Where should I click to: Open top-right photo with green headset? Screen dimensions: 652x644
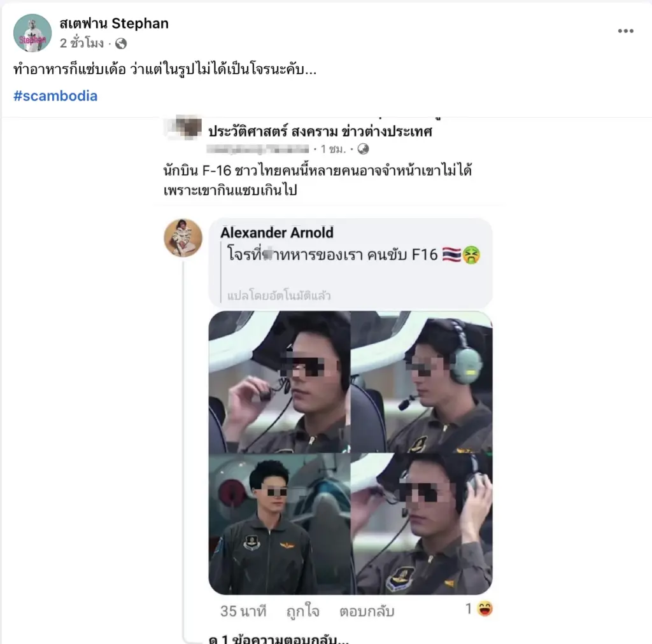tap(422, 382)
